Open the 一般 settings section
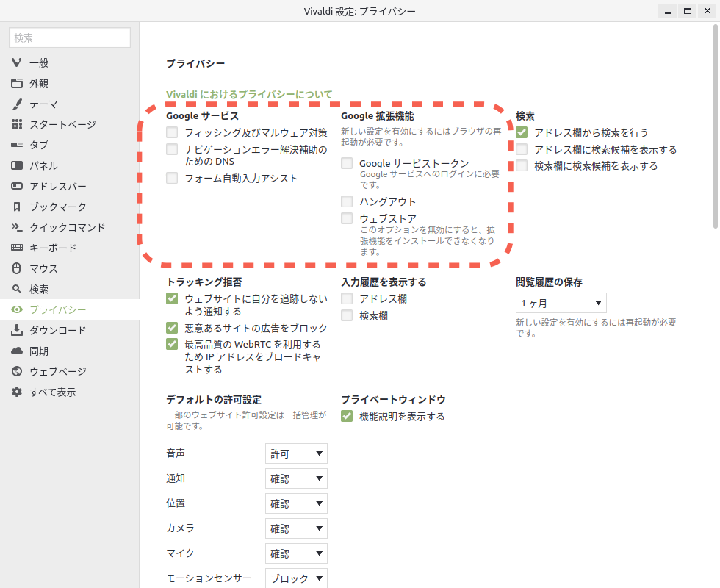Image resolution: width=720 pixels, height=588 pixels. (69, 62)
